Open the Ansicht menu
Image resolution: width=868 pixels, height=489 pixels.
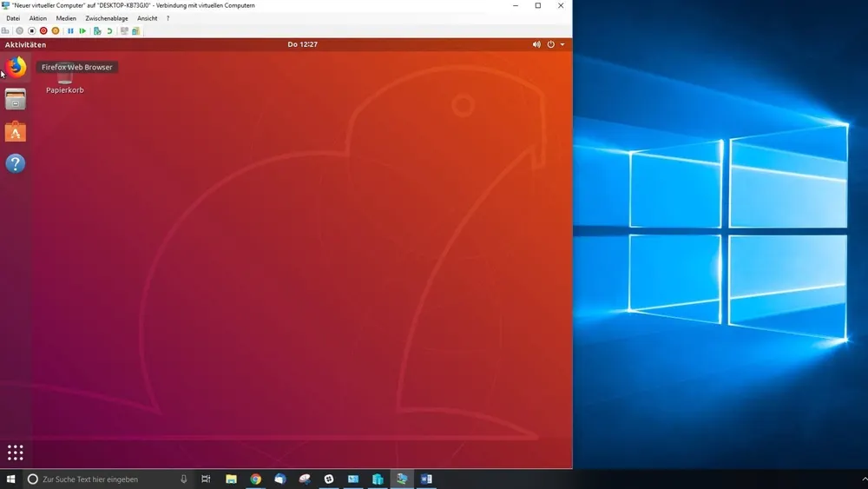(148, 18)
